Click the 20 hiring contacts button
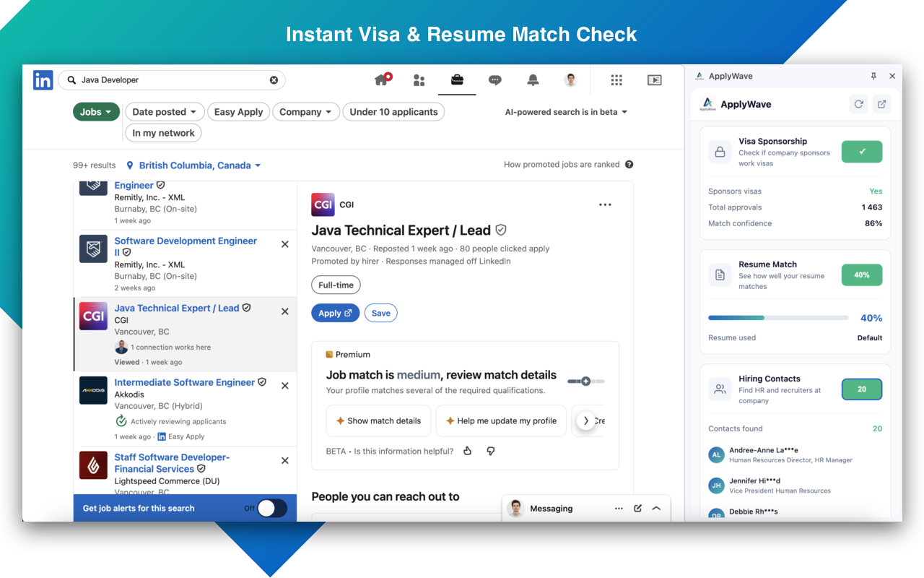The width and height of the screenshot is (924, 578). [862, 389]
